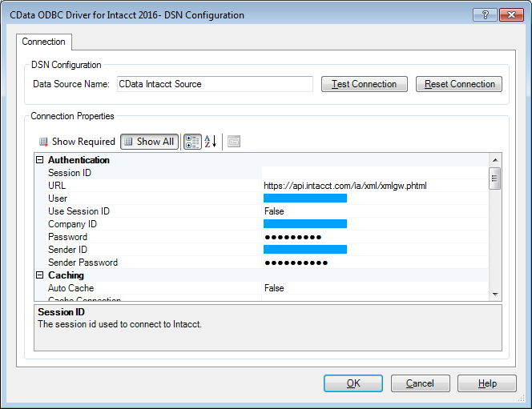
Task: Click the Data Source Name field
Action: [x=214, y=84]
